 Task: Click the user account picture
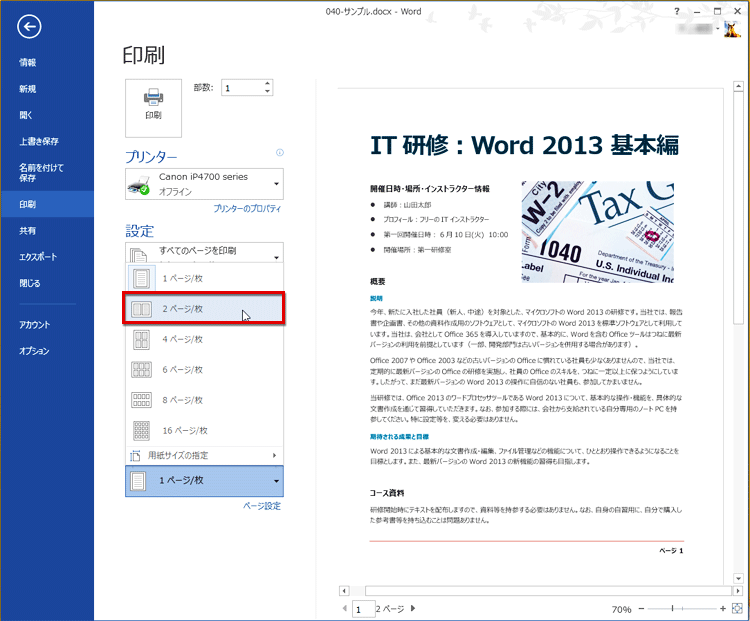coord(732,30)
